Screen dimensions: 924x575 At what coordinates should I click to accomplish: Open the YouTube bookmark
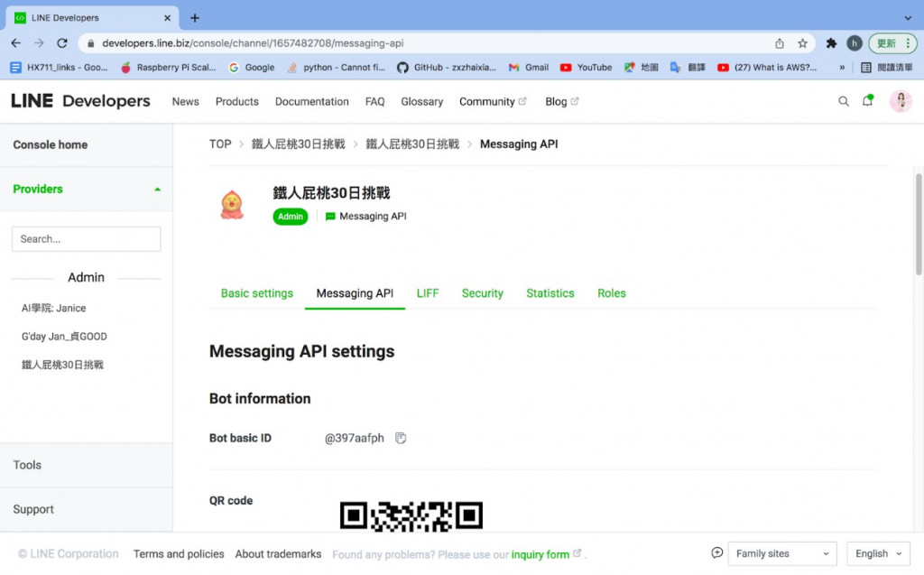(x=587, y=67)
